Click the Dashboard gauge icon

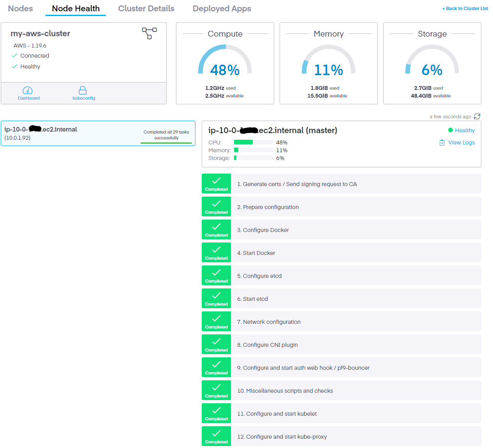click(28, 90)
